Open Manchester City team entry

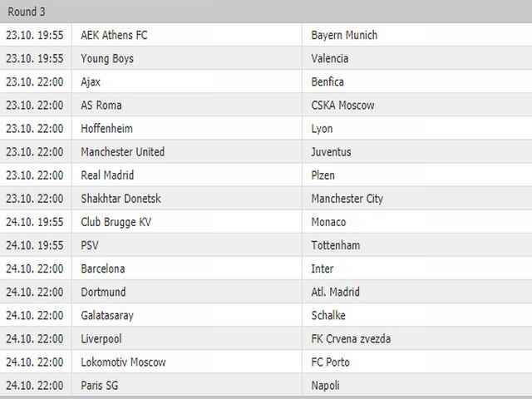pos(347,199)
